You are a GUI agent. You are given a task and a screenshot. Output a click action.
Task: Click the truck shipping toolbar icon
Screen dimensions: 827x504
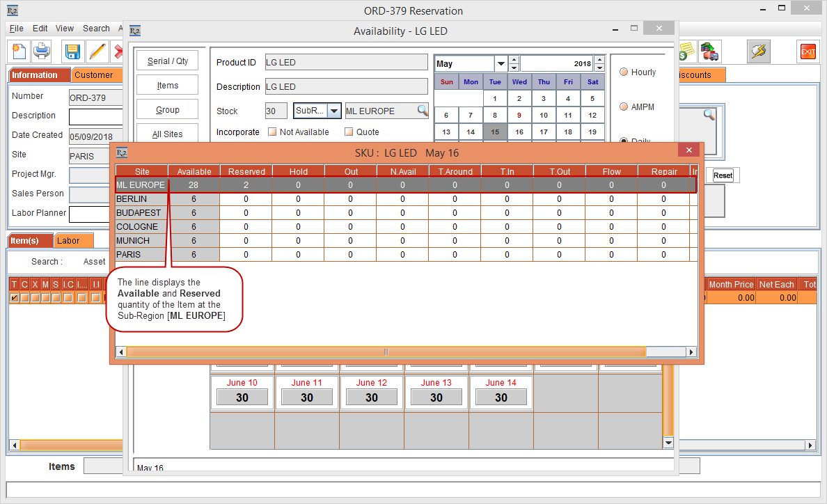(710, 51)
